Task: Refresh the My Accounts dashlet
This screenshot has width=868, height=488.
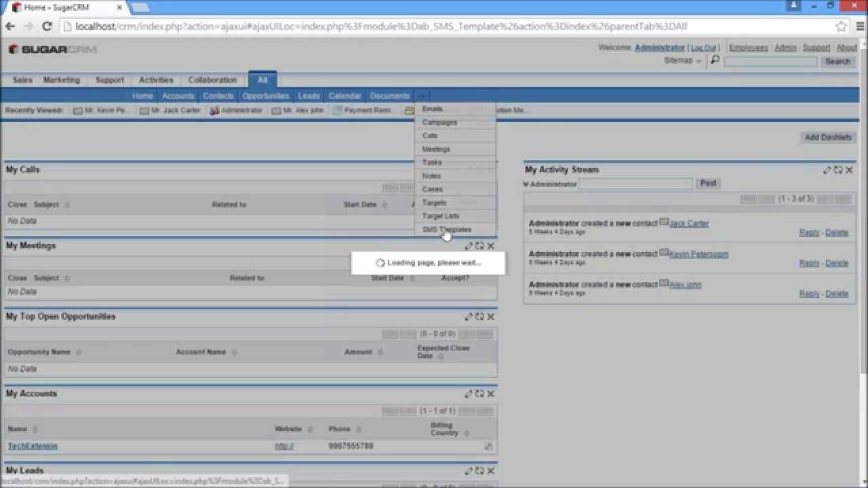Action: tap(479, 394)
